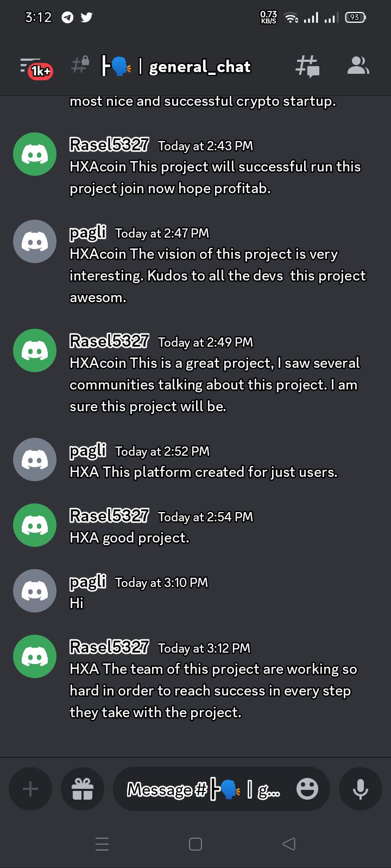Viewport: 391px width, 868px height.
Task: Tap Android back navigation button
Action: pos(289,844)
